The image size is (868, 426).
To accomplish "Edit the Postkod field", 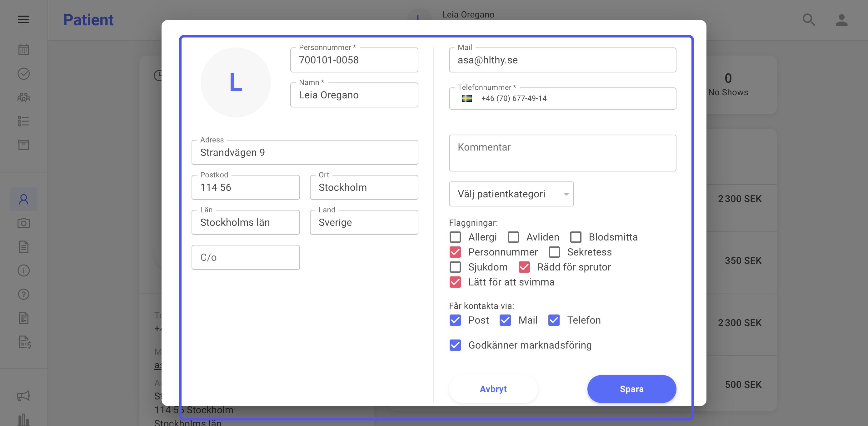I will tap(245, 188).
